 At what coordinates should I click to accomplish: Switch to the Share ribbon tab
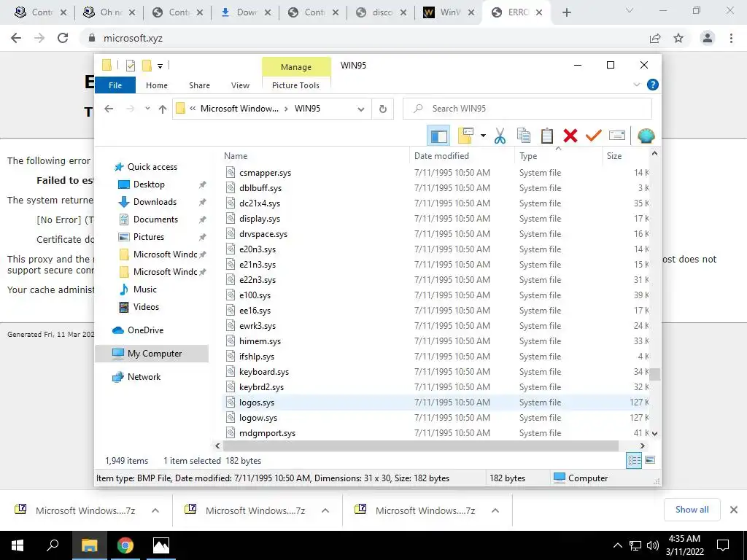[199, 85]
